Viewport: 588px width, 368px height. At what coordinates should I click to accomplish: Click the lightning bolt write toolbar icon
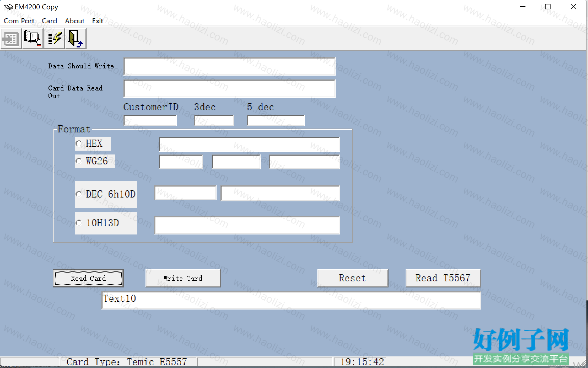pyautogui.click(x=54, y=39)
